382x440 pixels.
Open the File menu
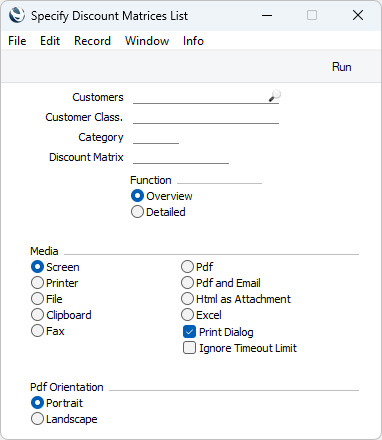[17, 41]
